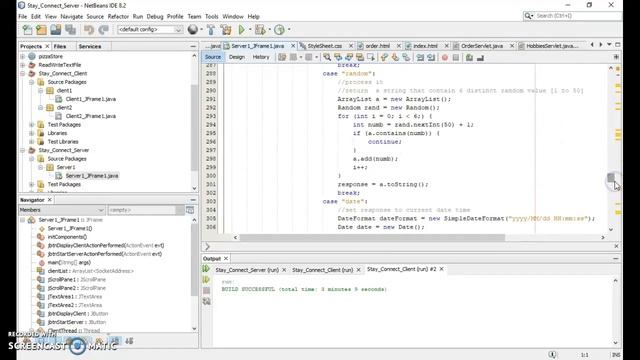This screenshot has height=360, width=640.
Task: Open the OrderServlet.java editor tab
Action: pyautogui.click(x=482, y=46)
